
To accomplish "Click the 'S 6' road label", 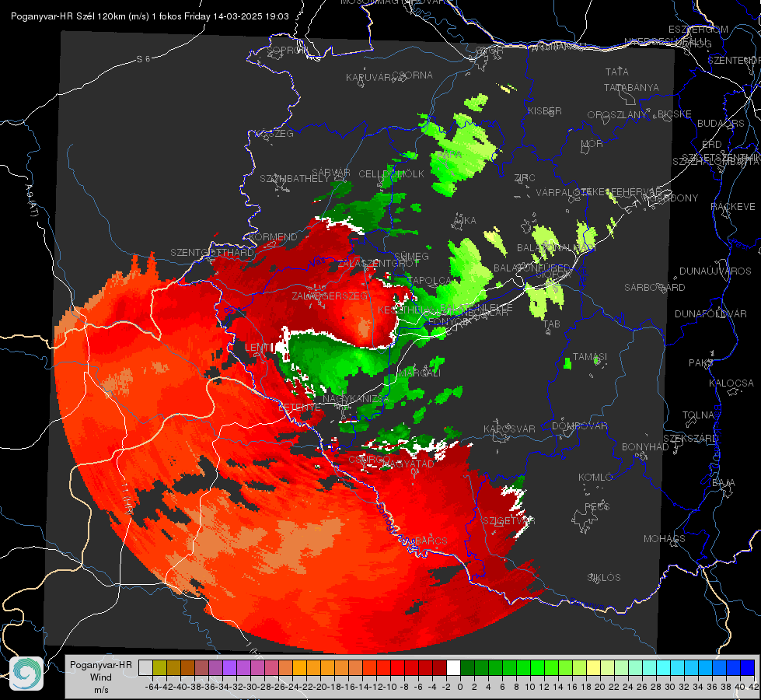I will point(143,59).
